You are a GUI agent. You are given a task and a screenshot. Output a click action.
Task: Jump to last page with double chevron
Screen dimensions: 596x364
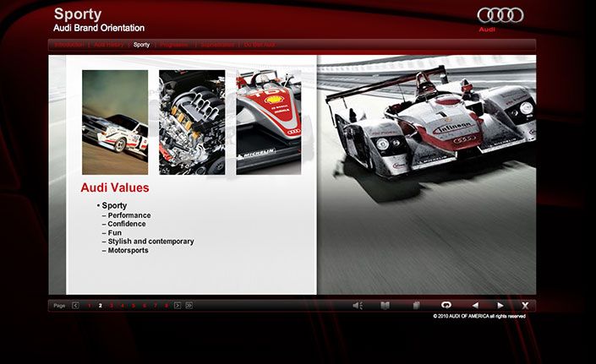[189, 306]
